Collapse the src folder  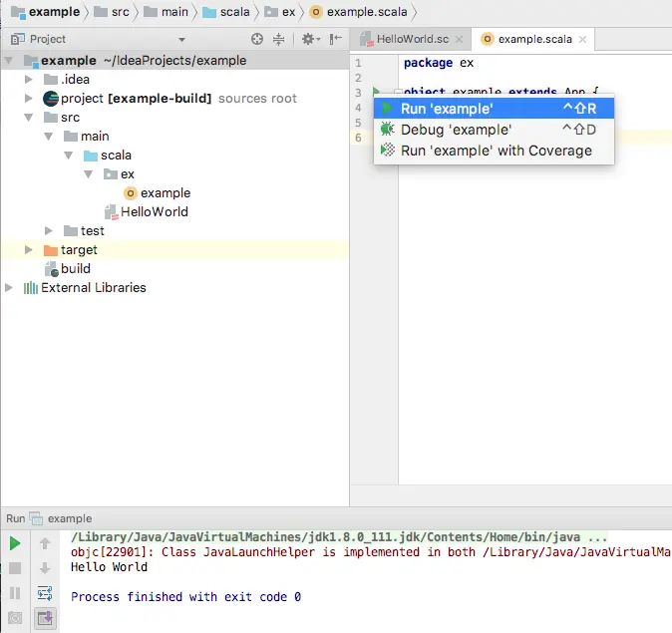[29, 117]
